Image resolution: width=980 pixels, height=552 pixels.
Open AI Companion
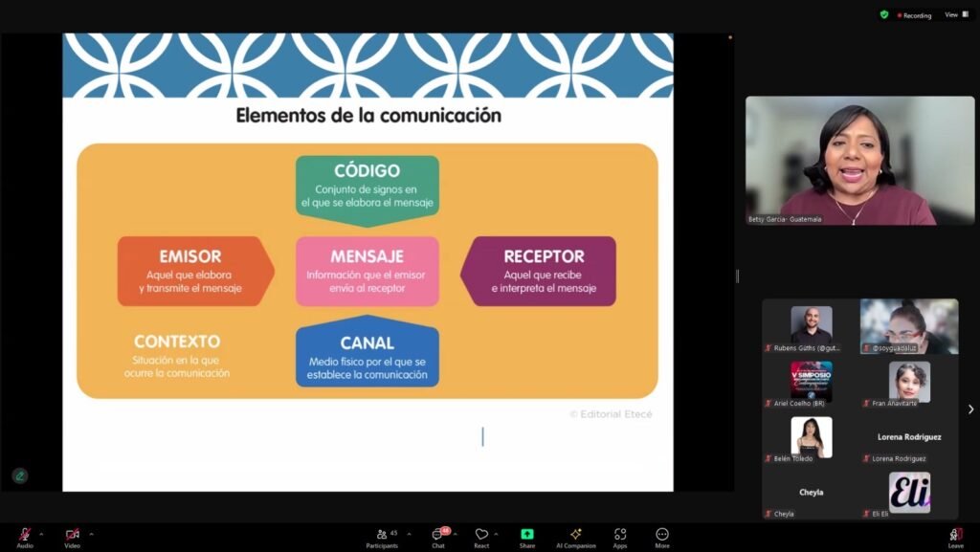[576, 537]
